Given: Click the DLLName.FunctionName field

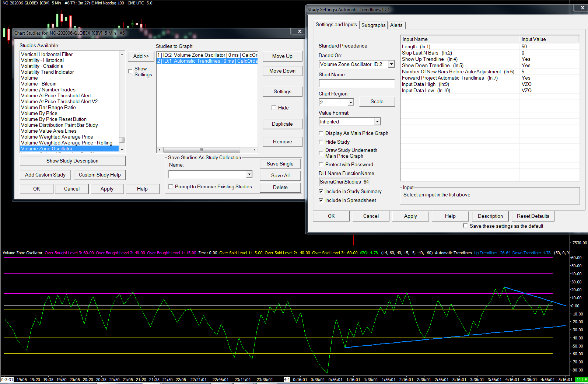Looking at the screenshot, I should coord(344,182).
